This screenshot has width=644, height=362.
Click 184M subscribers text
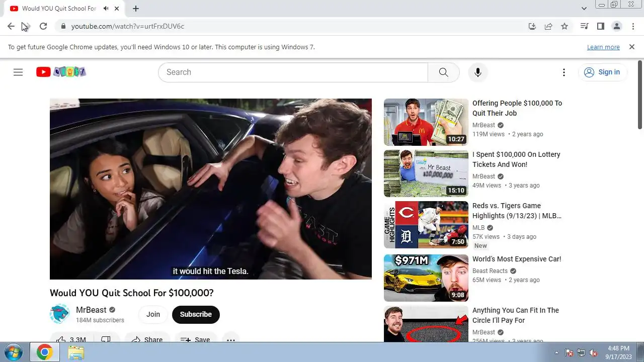(x=100, y=320)
